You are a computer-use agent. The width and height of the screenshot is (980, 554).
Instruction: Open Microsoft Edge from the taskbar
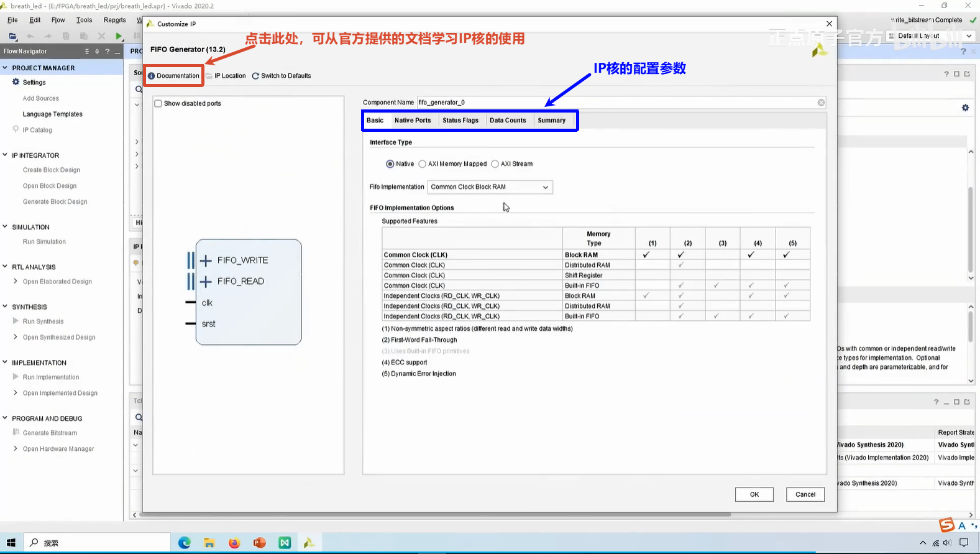185,543
